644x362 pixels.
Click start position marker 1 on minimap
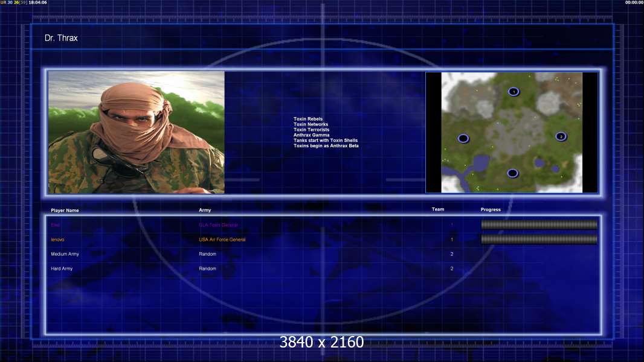pos(514,92)
